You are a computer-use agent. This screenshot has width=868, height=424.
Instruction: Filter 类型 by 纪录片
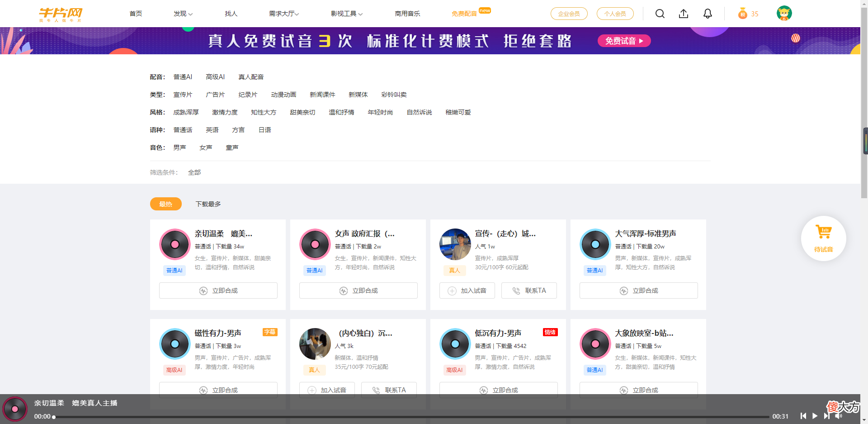pyautogui.click(x=248, y=95)
